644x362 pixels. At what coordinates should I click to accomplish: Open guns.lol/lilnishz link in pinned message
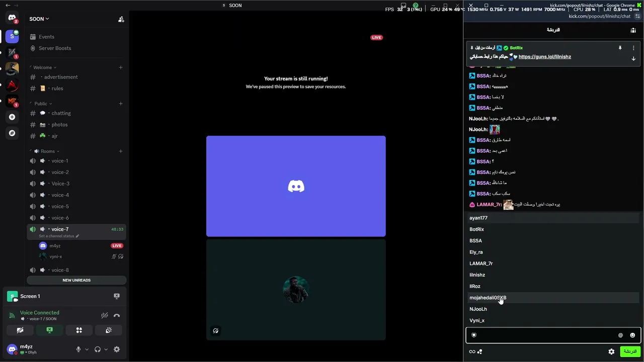[544, 57]
